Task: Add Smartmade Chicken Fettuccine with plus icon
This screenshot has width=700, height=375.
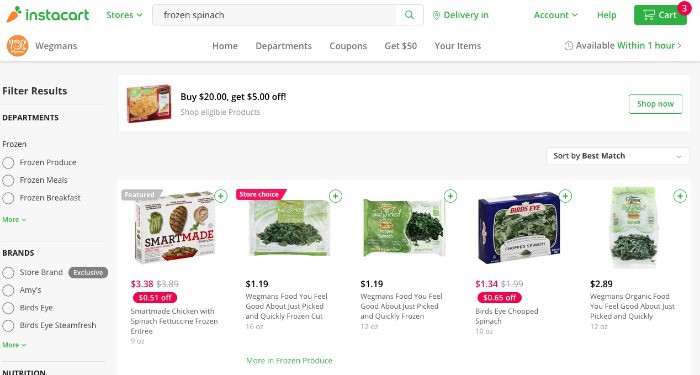Action: (x=221, y=196)
